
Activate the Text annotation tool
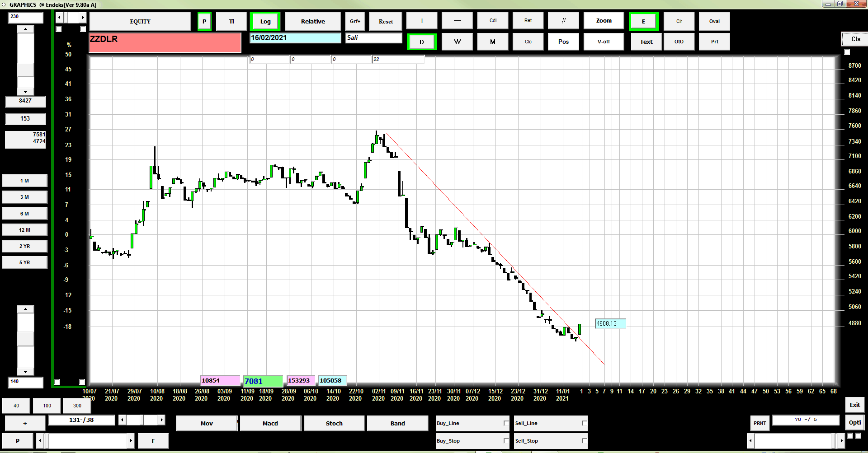pos(646,42)
